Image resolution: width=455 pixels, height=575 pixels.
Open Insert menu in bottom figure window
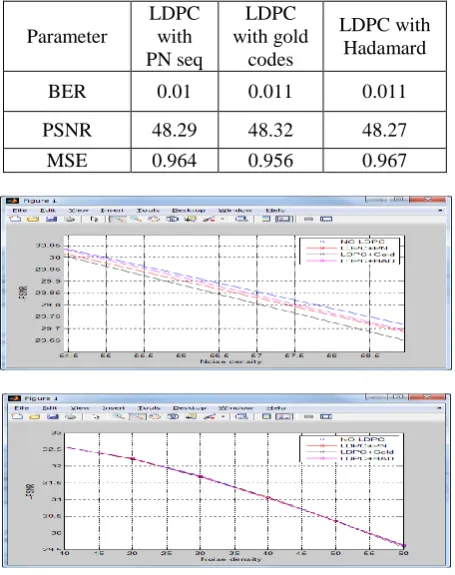click(x=114, y=408)
